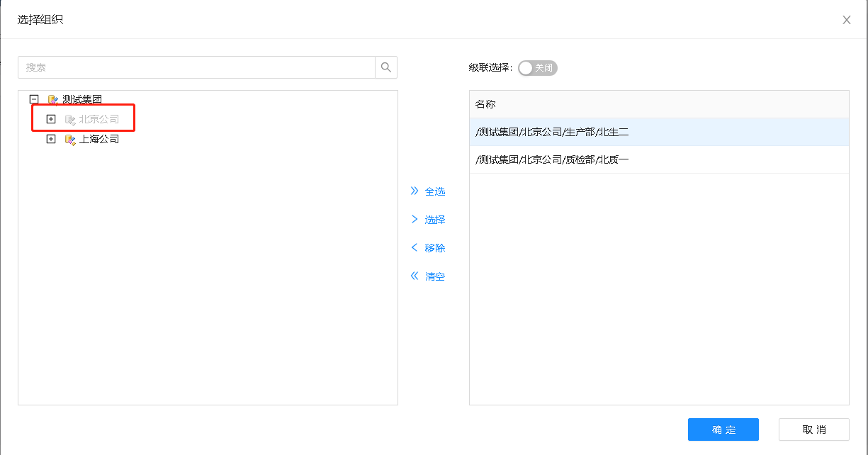This screenshot has width=868, height=455.
Task: Click the 测试集团 organization icon
Action: pos(52,100)
